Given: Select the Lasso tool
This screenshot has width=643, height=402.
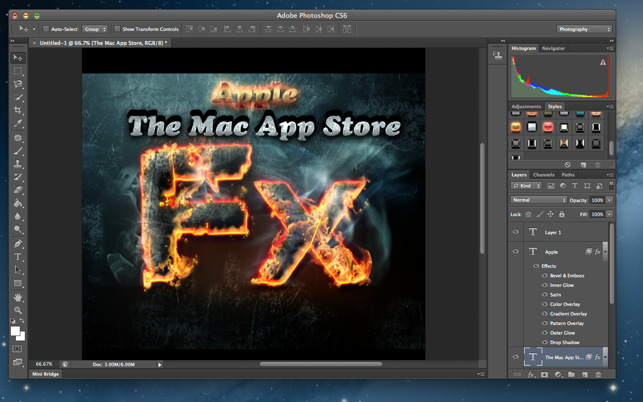Looking at the screenshot, I should point(18,84).
